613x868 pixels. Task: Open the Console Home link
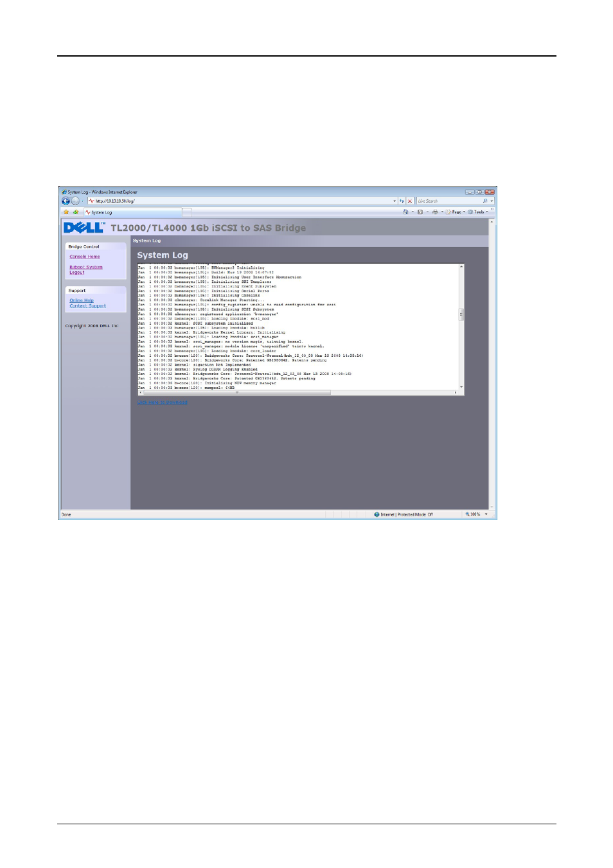tap(85, 257)
